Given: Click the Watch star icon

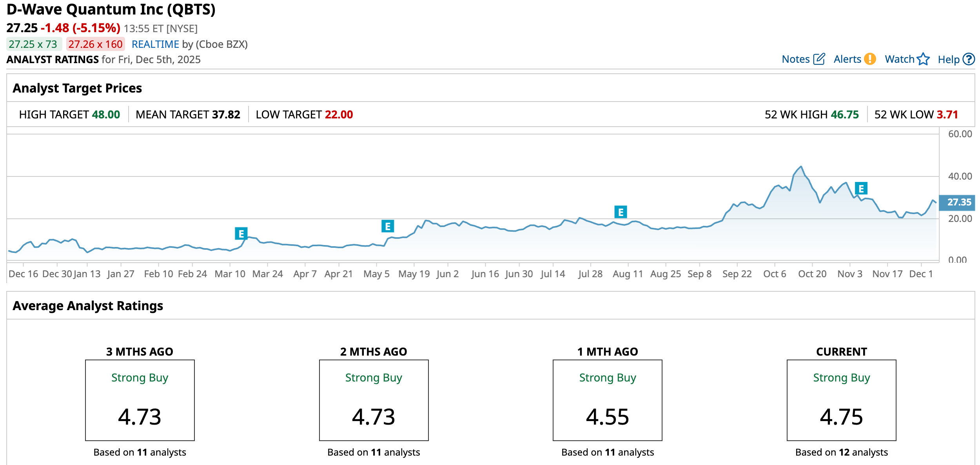Looking at the screenshot, I should [923, 59].
